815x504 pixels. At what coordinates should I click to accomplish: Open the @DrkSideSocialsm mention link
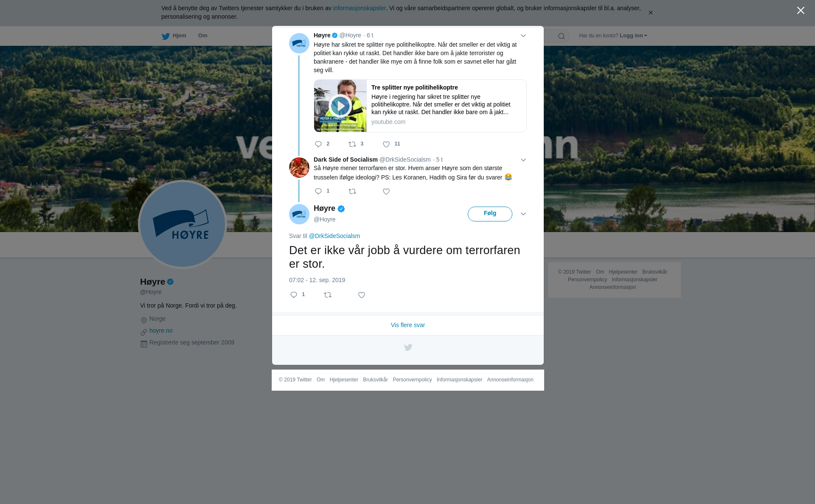(334, 236)
